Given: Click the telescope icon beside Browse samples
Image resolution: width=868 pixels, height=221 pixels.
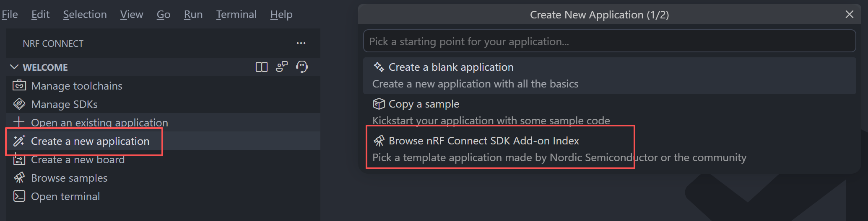Looking at the screenshot, I should pyautogui.click(x=19, y=177).
